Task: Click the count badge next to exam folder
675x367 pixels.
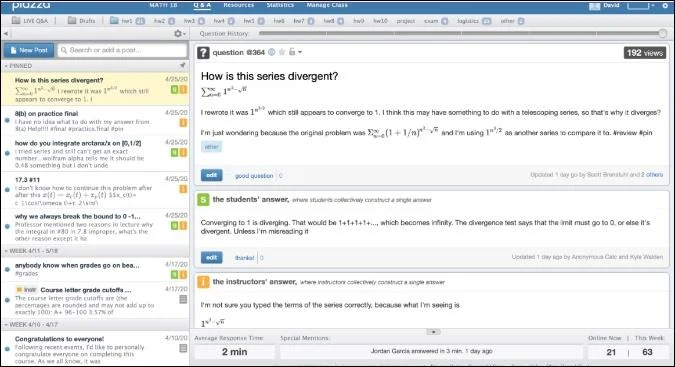Action: pos(444,21)
